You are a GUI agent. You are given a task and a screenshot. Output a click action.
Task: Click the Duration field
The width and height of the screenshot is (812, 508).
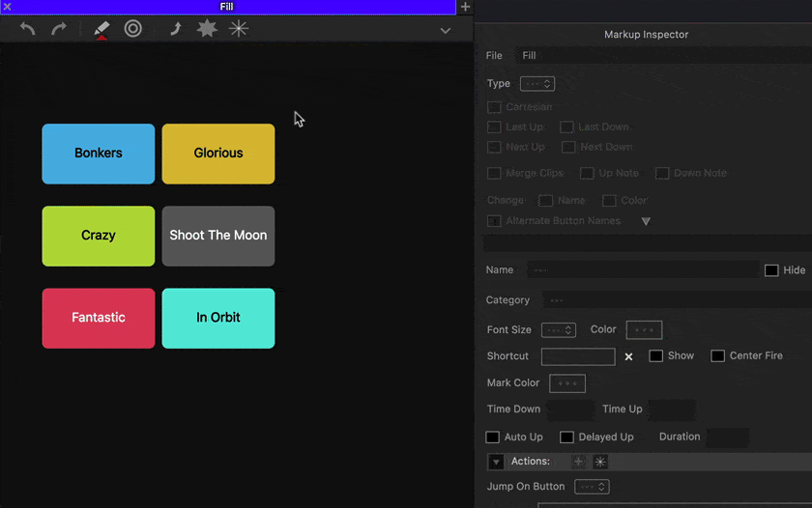point(728,437)
